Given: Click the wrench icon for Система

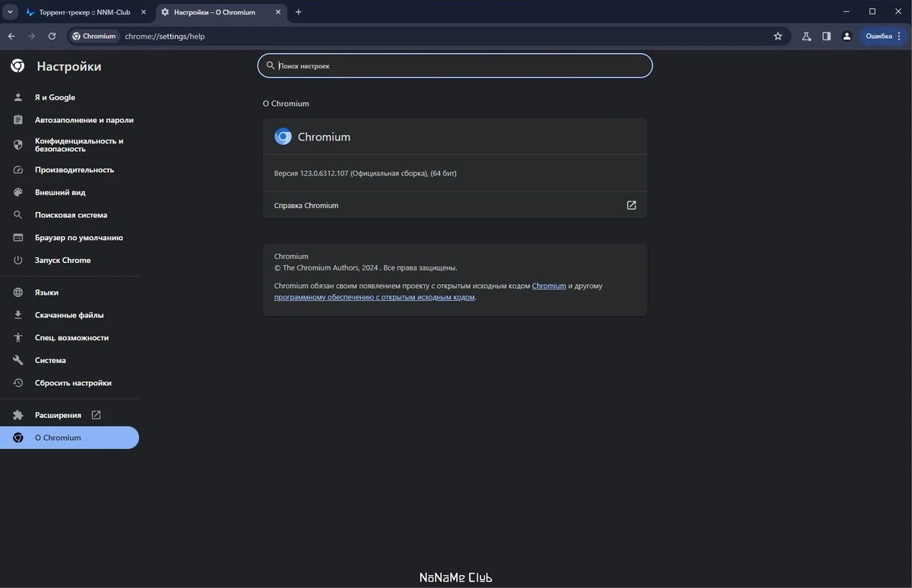Looking at the screenshot, I should (18, 361).
